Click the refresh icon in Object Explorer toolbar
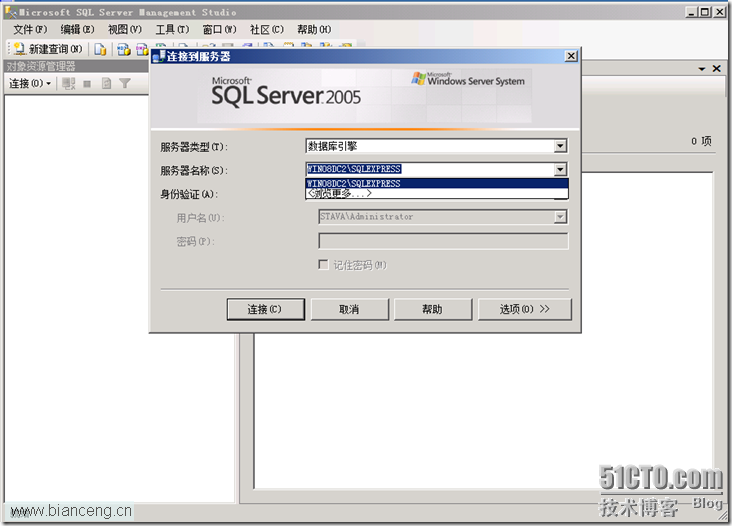 coord(106,84)
